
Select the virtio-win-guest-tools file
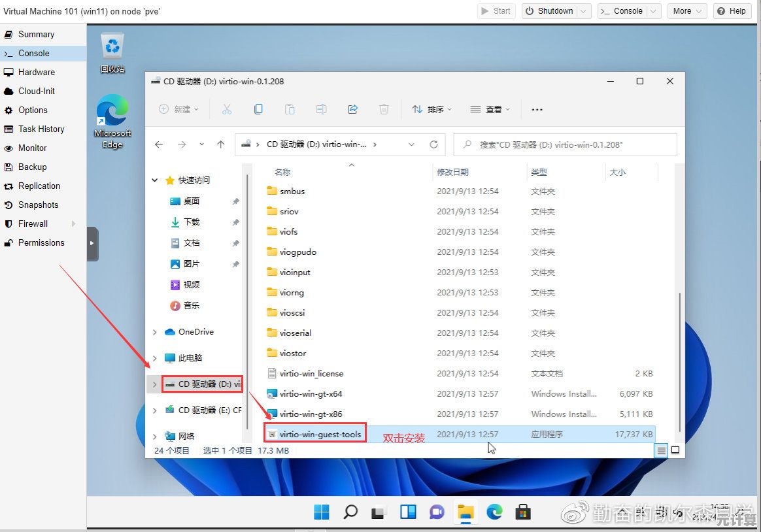[x=320, y=434]
